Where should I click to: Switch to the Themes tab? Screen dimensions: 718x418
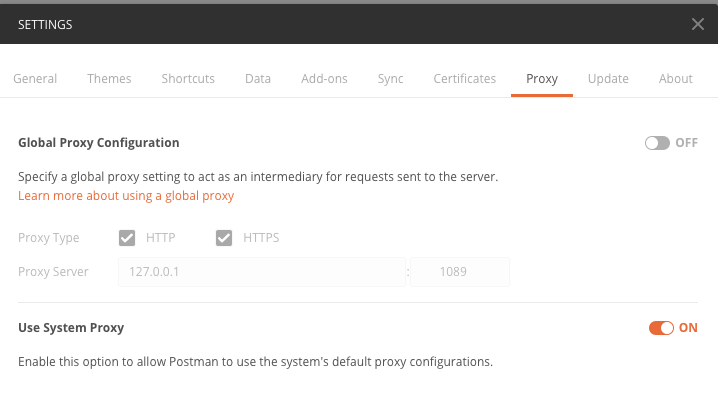tap(109, 79)
